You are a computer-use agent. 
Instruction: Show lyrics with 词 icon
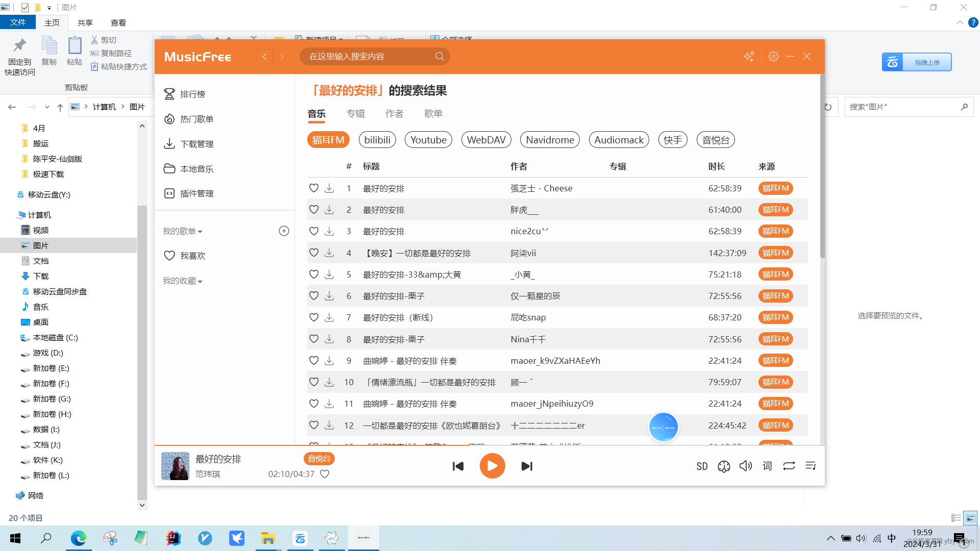point(767,466)
